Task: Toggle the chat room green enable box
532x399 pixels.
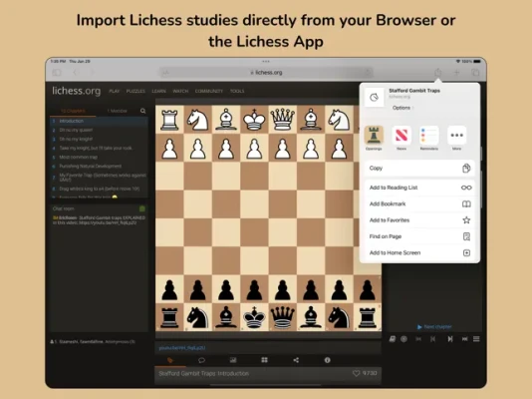Action: [x=142, y=208]
